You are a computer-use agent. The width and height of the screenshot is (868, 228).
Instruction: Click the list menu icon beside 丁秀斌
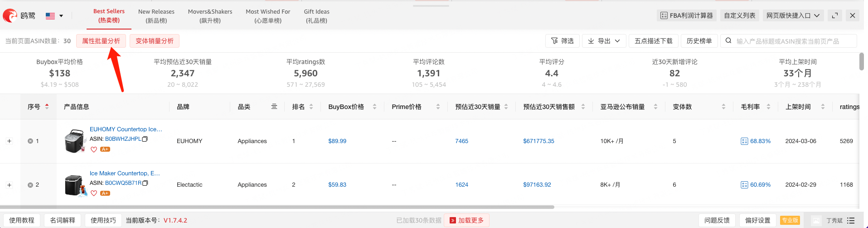(851, 221)
